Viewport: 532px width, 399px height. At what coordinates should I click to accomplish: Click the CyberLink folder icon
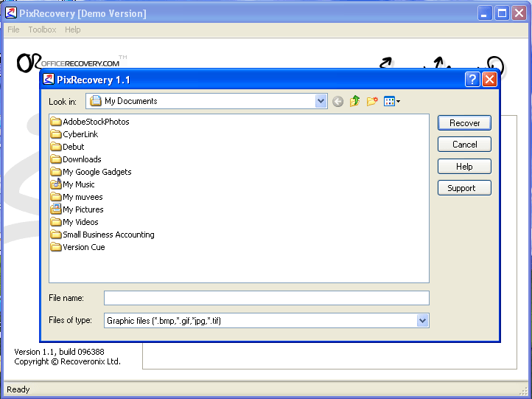click(56, 134)
